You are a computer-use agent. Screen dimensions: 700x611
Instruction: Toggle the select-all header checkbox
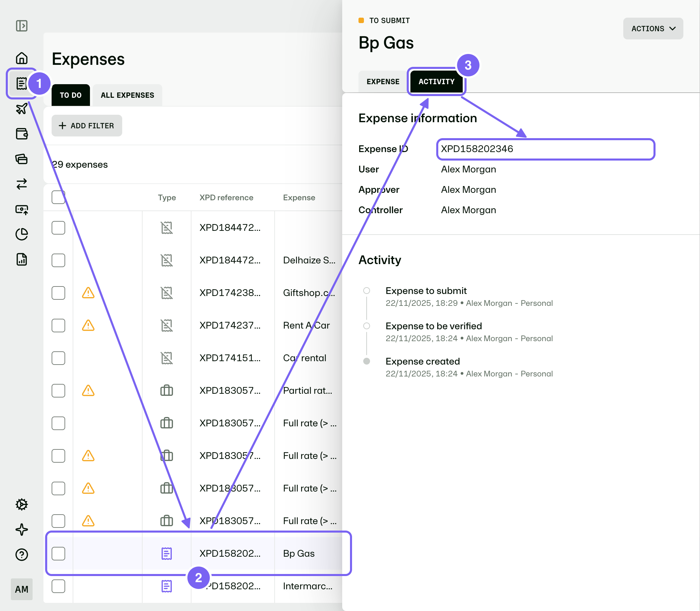coord(58,198)
